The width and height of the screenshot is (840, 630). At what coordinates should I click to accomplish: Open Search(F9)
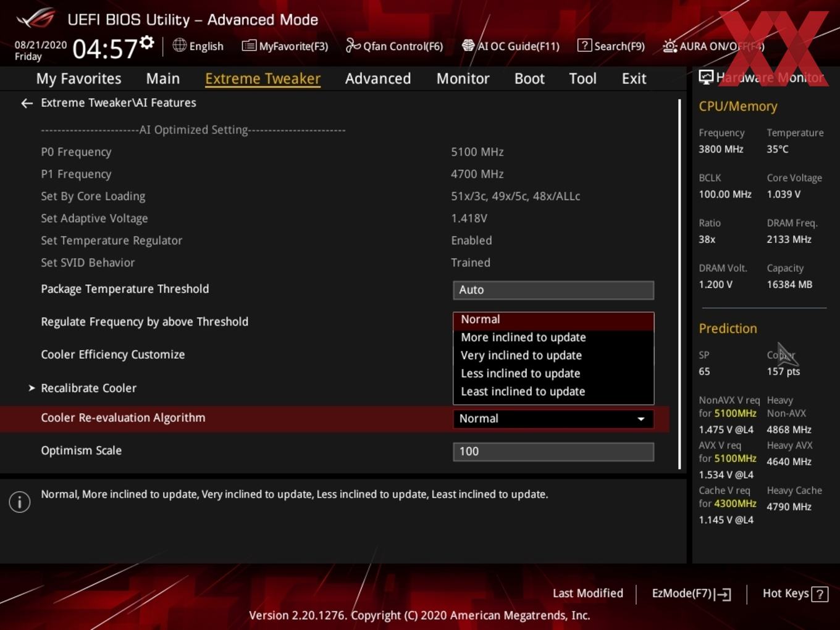click(x=611, y=46)
